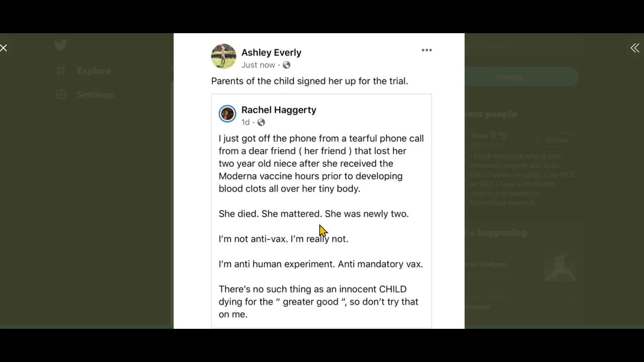Click Rachel Haggerty's profile avatar
This screenshot has width=644, height=362.
coord(227,114)
